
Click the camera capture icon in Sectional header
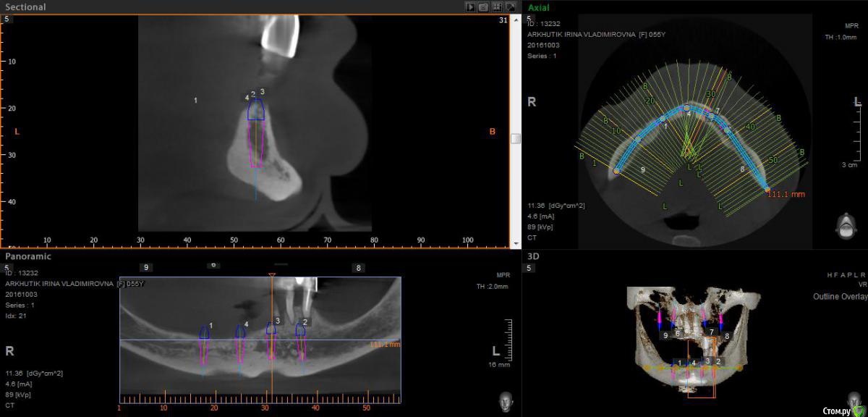(483, 7)
